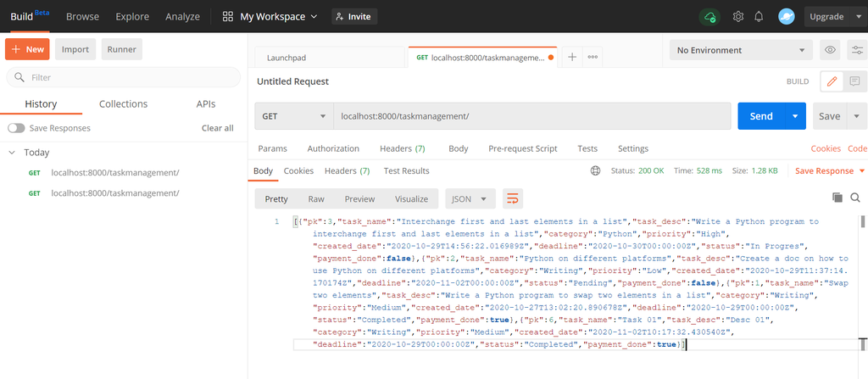Open the tab options three-dot icon
This screenshot has height=379, width=868.
pyautogui.click(x=593, y=57)
